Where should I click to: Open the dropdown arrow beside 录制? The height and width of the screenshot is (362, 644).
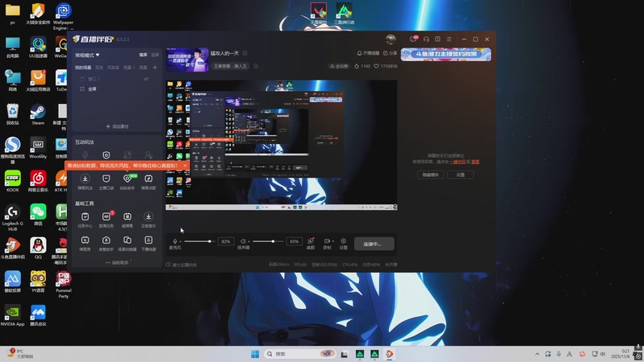click(332, 241)
